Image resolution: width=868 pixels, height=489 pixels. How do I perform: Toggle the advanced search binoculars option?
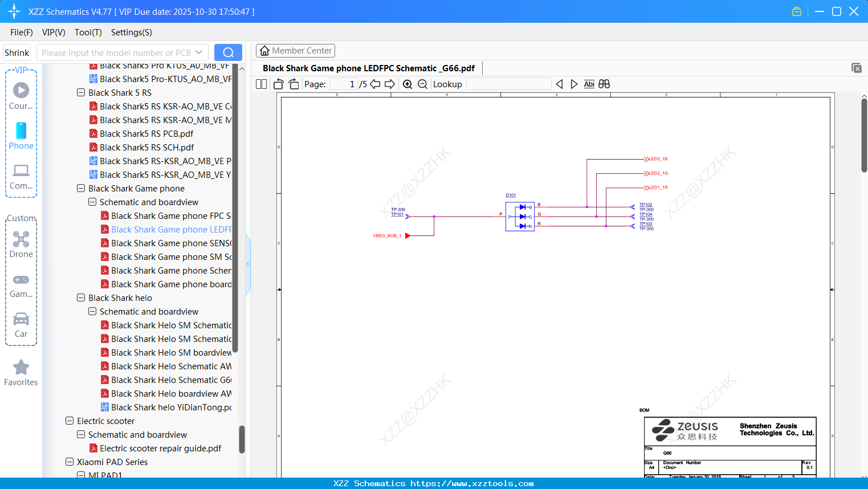pos(604,84)
